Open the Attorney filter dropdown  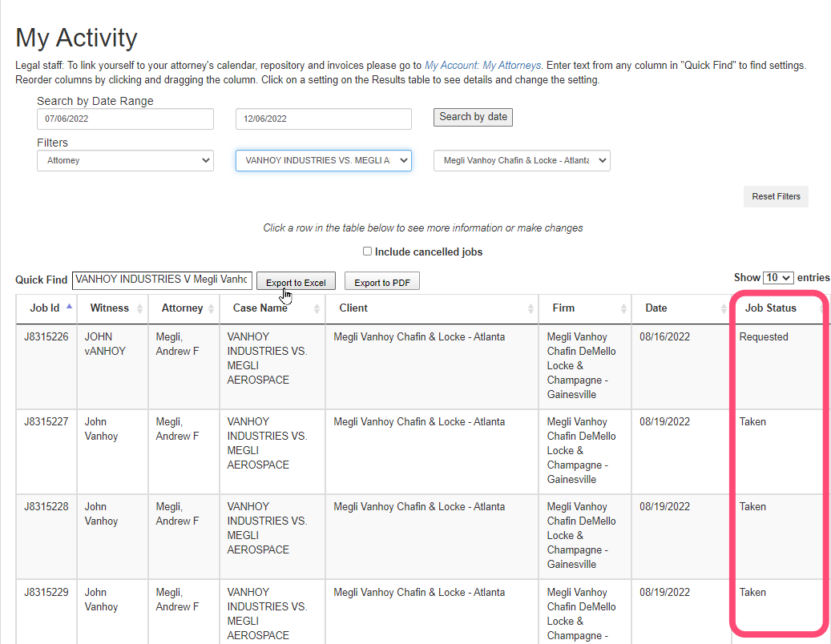tap(125, 160)
